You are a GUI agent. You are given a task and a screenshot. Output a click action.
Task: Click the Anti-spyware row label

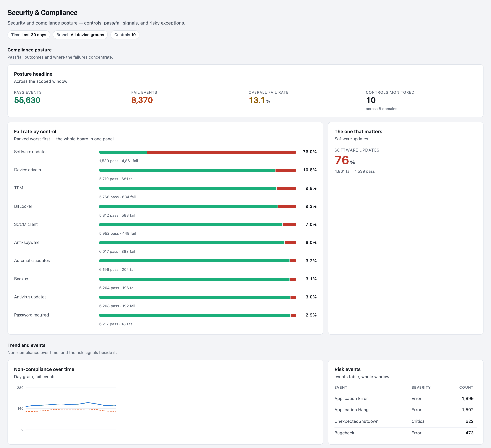click(27, 242)
